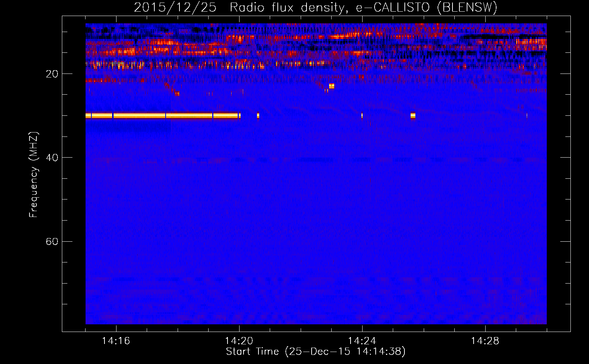The image size is (589, 364).
Task: Click the bright burst spot near 14:23
Action: (331, 86)
